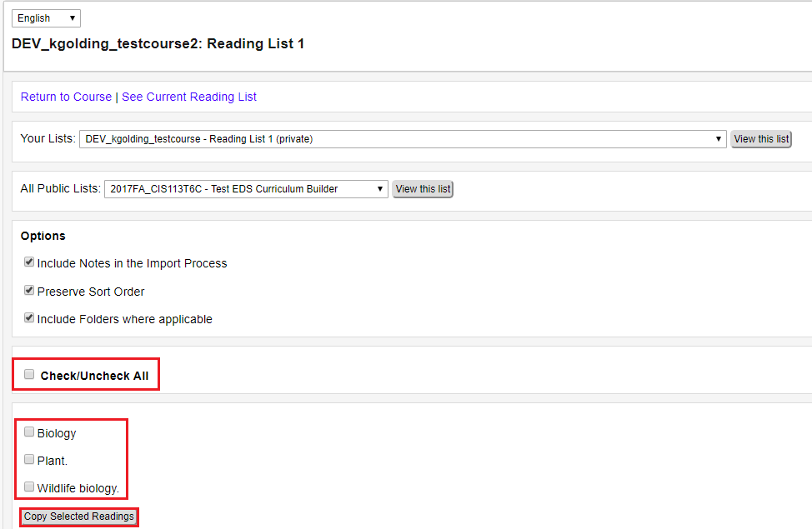Click the Reading List 1 page heading
This screenshot has width=812, height=529.
point(158,44)
